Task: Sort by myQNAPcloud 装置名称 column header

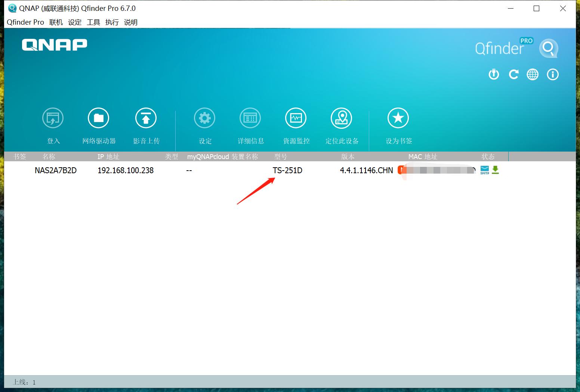Action: coord(223,157)
